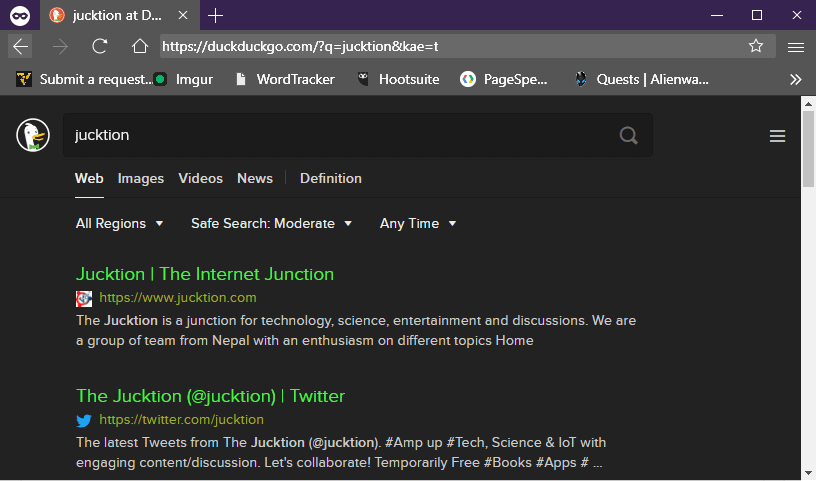Go to the browser home page
The height and width of the screenshot is (481, 816).
[x=139, y=46]
